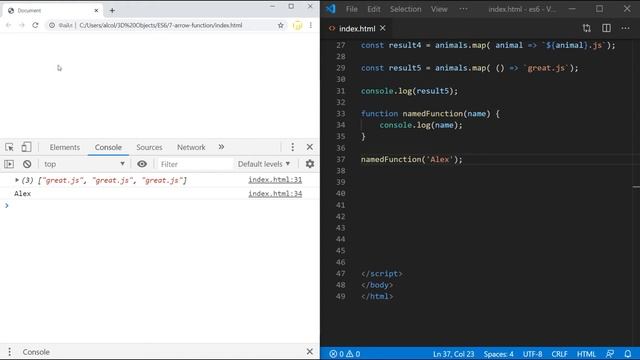The width and height of the screenshot is (640, 360).
Task: Click code line 37 namedFunction call
Action: click(411, 160)
